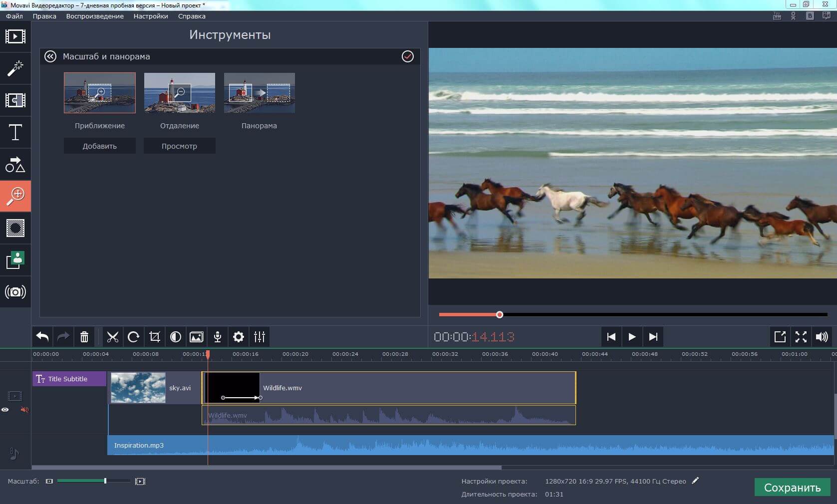837x504 pixels.
Task: Open color adjustments half-circle icon
Action: [176, 337]
